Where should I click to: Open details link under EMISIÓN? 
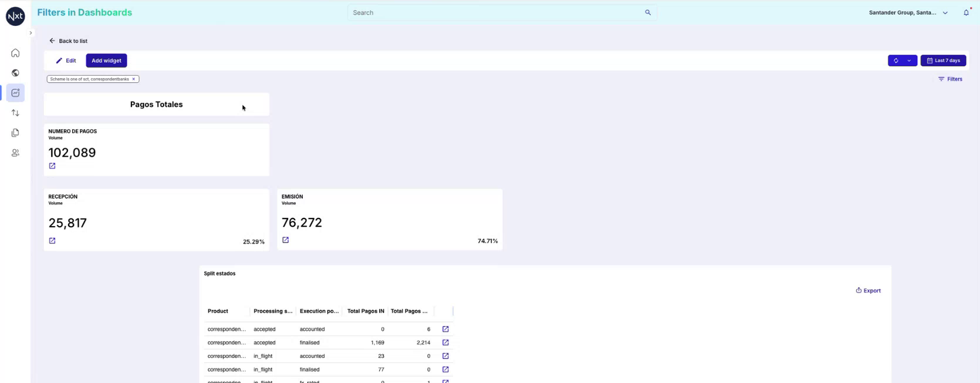(x=286, y=240)
